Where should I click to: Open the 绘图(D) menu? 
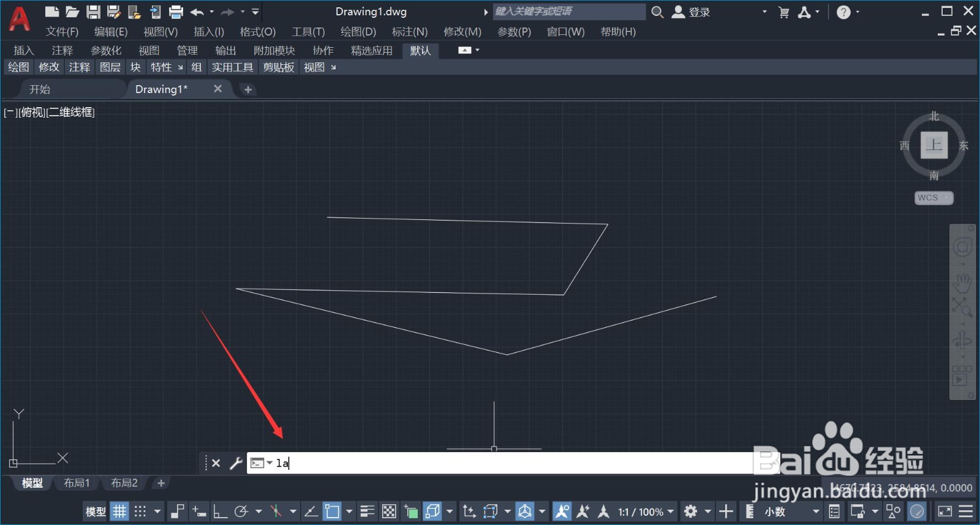point(358,32)
